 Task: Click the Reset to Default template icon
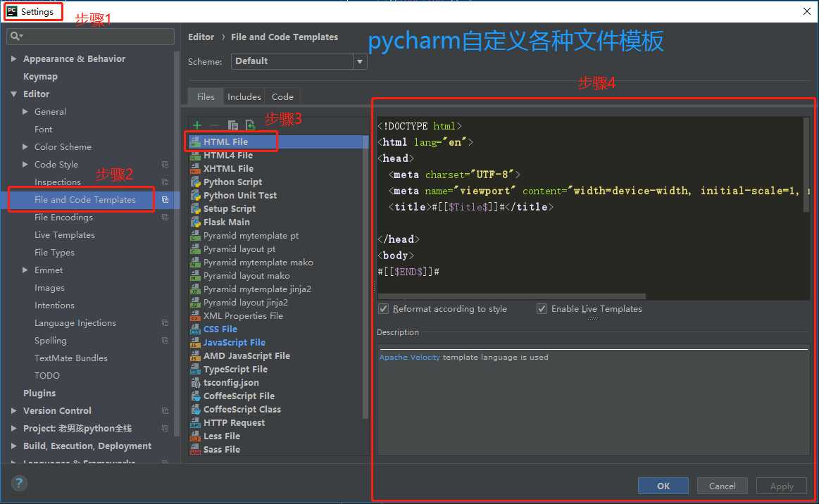coord(250,125)
